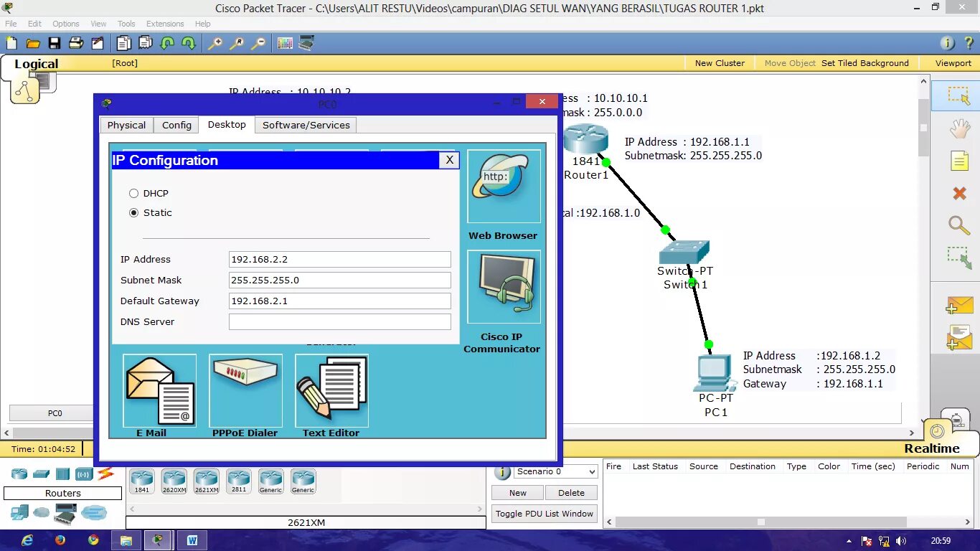
Task: Open the Tools menu
Action: [126, 24]
